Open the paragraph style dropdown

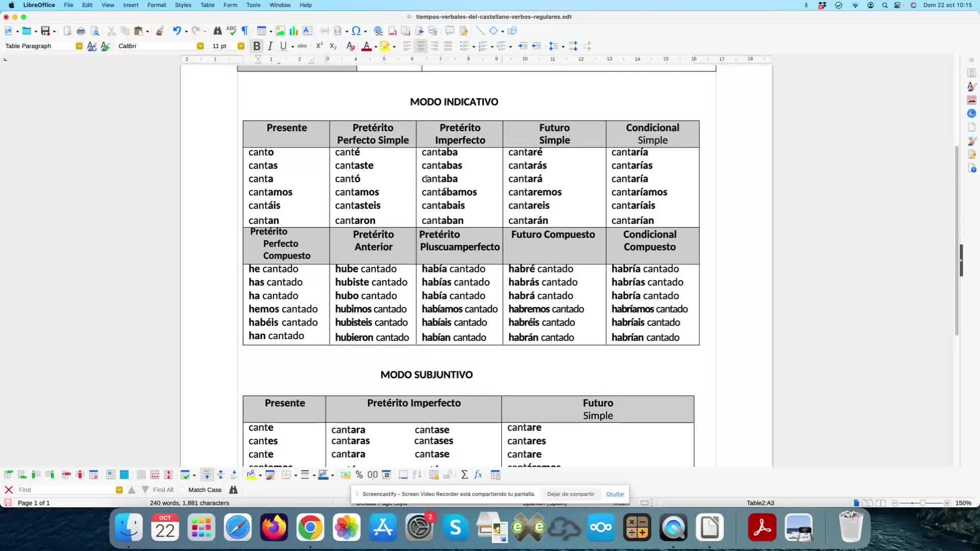tap(79, 46)
